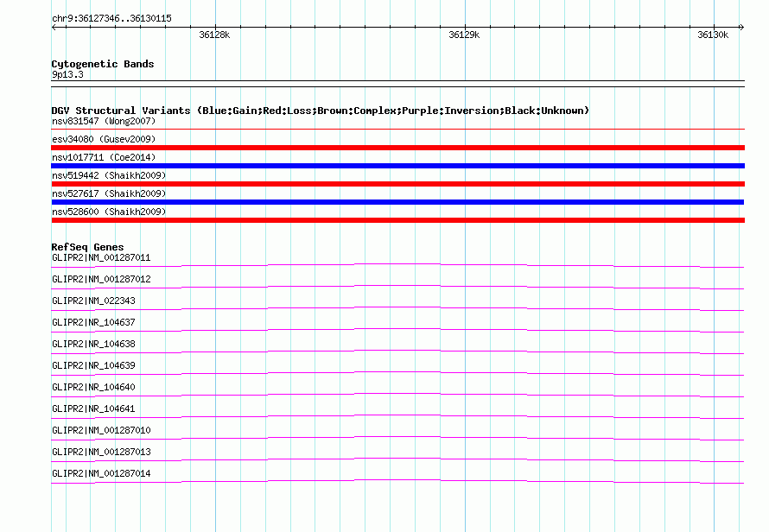Image resolution: width=769 pixels, height=532 pixels.
Task: Click the thin red nsv831547 variant line
Action: 397,130
